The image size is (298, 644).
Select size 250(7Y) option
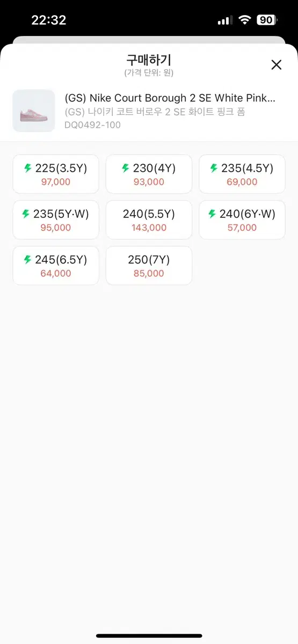coord(149,266)
